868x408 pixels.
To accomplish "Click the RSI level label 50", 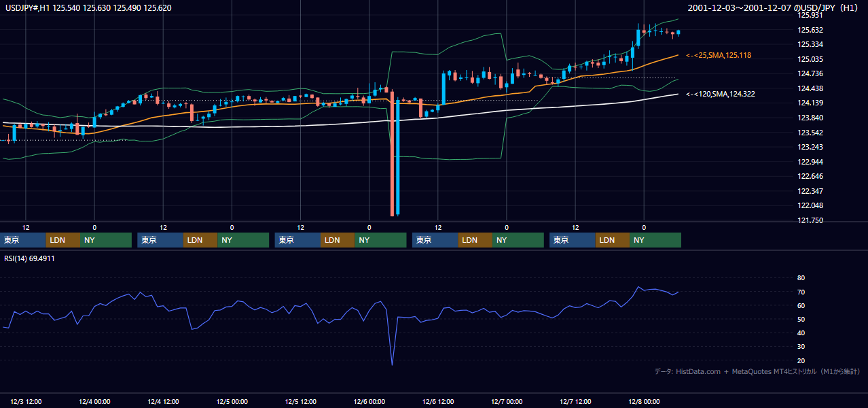I will [801, 319].
